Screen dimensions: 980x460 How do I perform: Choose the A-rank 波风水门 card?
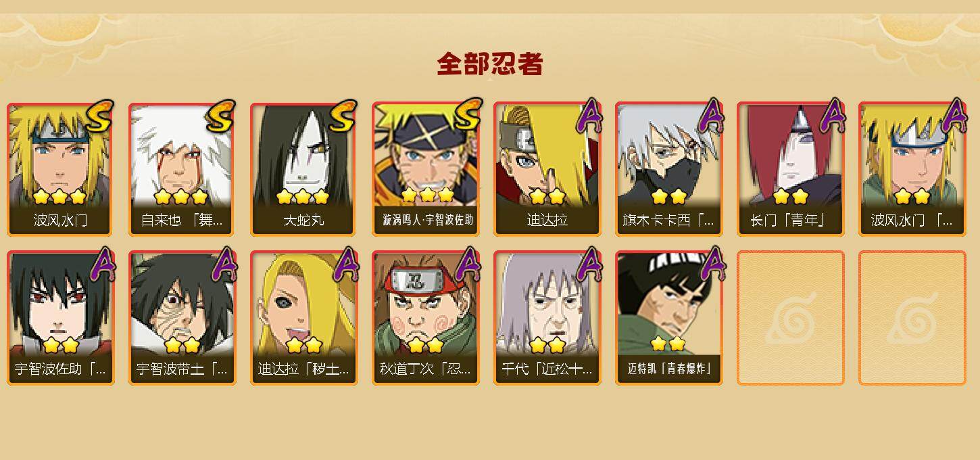tap(912, 169)
